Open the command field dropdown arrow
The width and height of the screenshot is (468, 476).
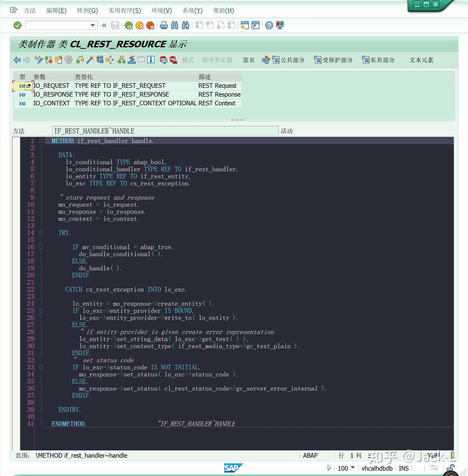(x=92, y=25)
